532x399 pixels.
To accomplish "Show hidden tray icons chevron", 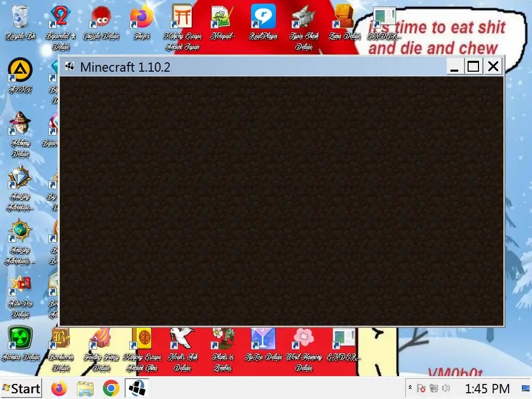I will click(x=410, y=388).
